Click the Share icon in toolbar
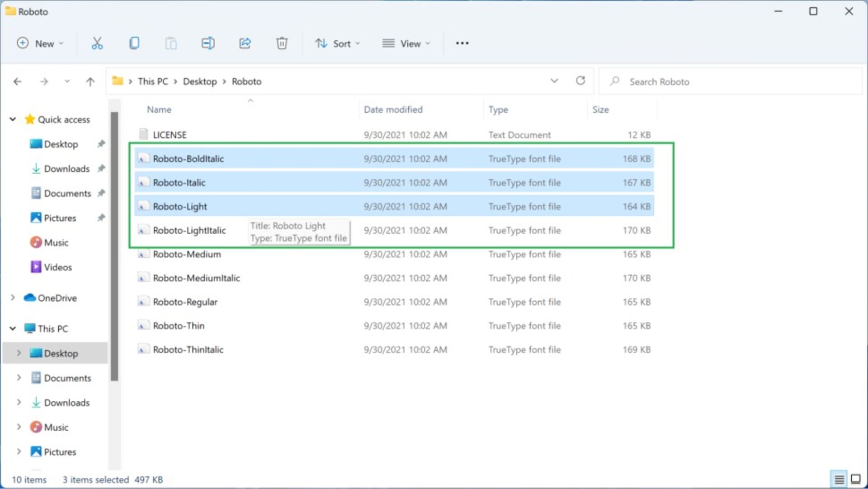Image resolution: width=868 pixels, height=489 pixels. click(x=245, y=43)
